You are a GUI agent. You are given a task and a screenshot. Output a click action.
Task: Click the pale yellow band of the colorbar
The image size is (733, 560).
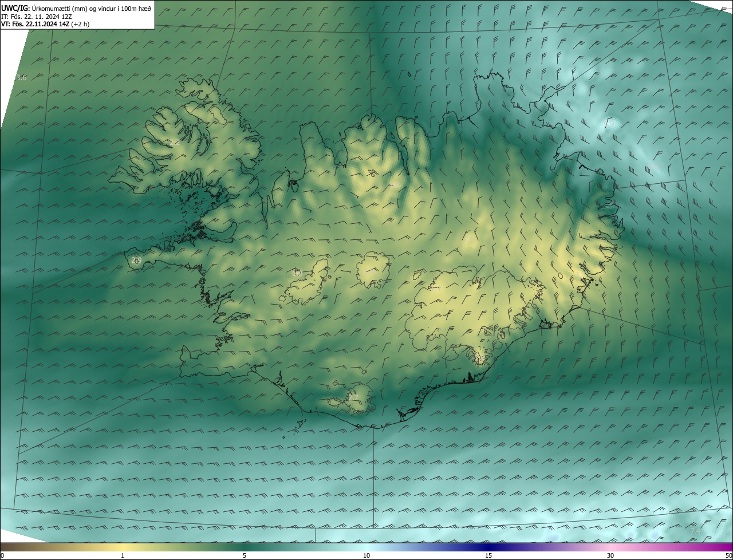coord(123,547)
